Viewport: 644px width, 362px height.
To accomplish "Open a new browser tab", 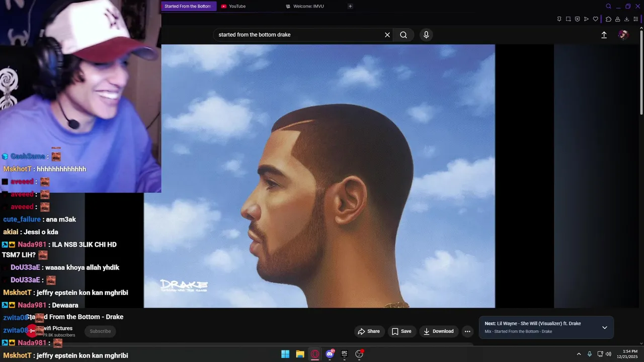I will (x=350, y=6).
